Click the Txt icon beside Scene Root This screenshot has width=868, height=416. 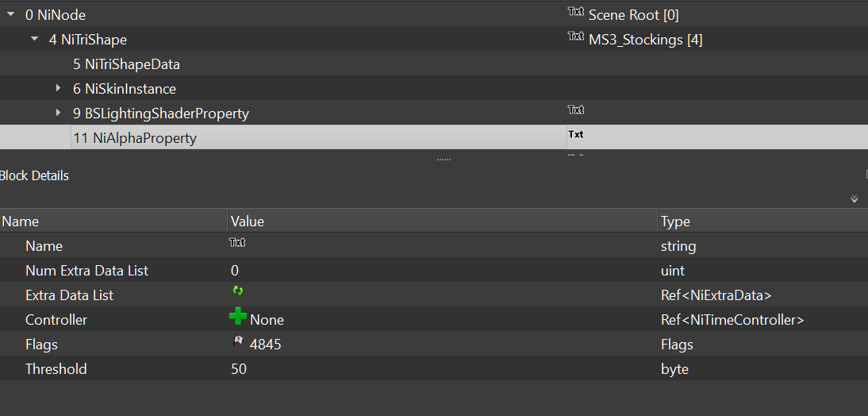click(576, 11)
